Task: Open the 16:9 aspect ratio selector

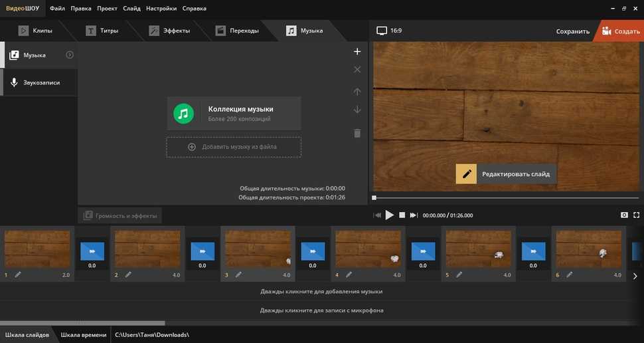Action: pos(389,31)
